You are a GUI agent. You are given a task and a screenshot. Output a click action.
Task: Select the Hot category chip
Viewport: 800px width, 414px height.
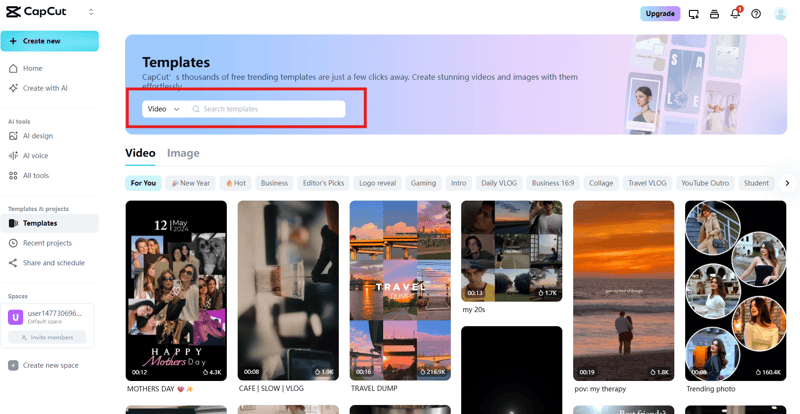236,183
